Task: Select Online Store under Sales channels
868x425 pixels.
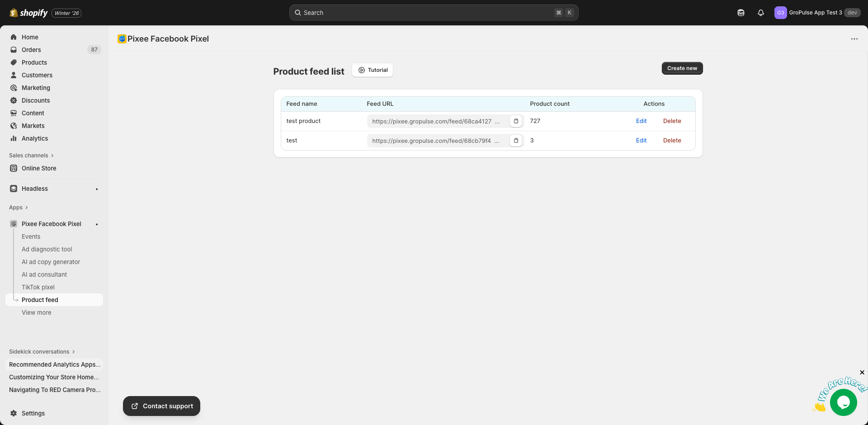Action: [39, 168]
